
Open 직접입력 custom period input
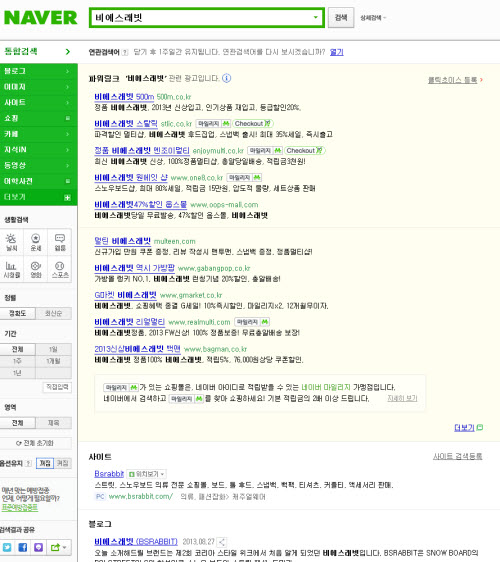tap(57, 387)
